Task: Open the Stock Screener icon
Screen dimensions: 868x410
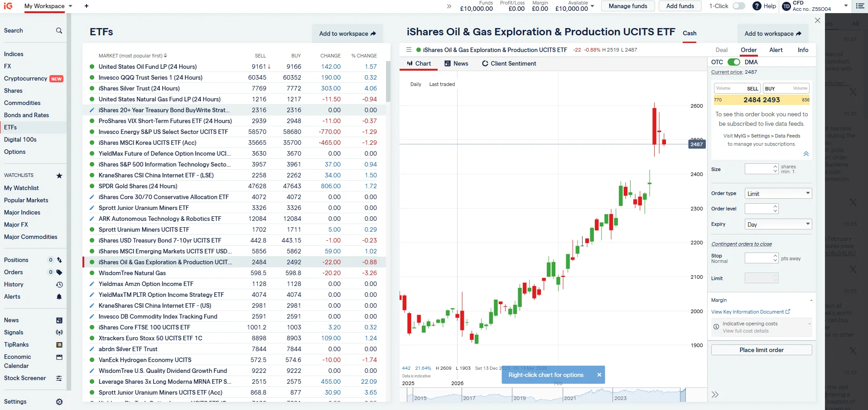Action: click(59, 378)
